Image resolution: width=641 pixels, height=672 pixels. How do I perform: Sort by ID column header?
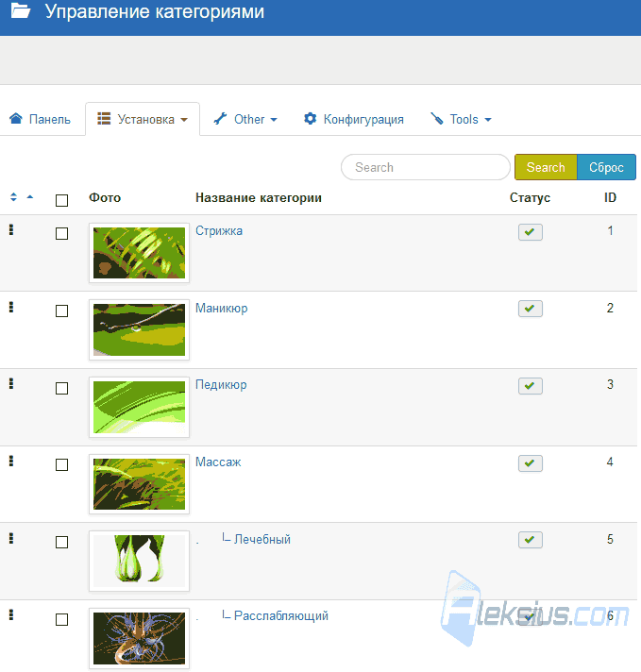[x=610, y=197]
